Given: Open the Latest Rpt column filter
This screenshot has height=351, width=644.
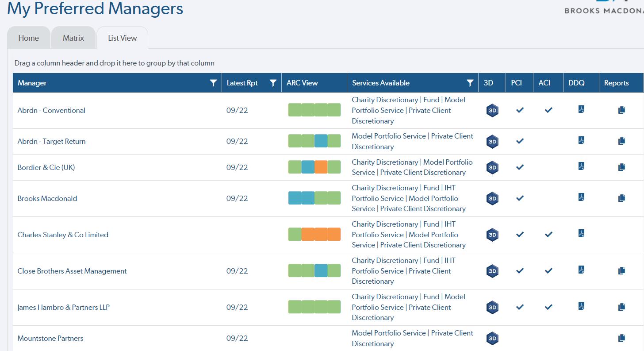Looking at the screenshot, I should pyautogui.click(x=273, y=83).
